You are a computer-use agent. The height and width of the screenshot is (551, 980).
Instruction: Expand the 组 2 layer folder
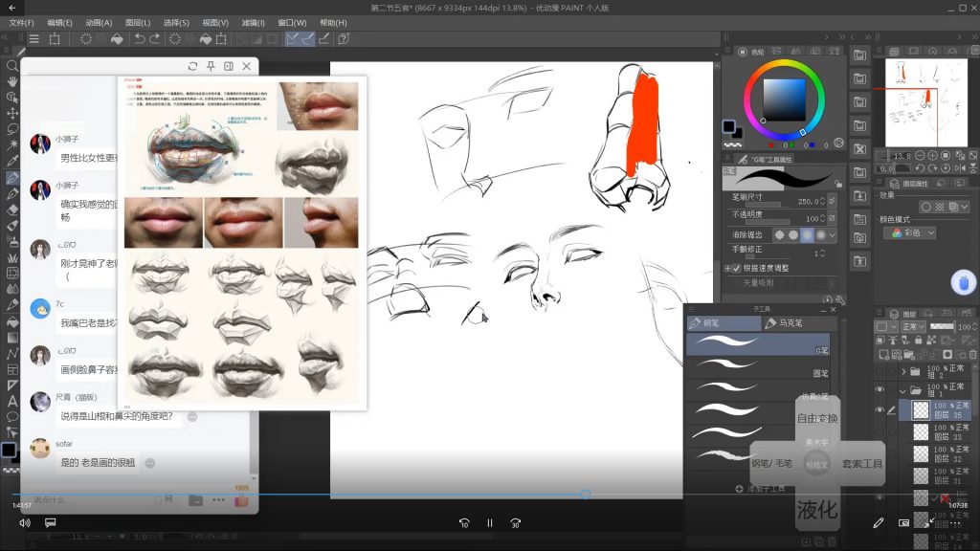tap(902, 370)
